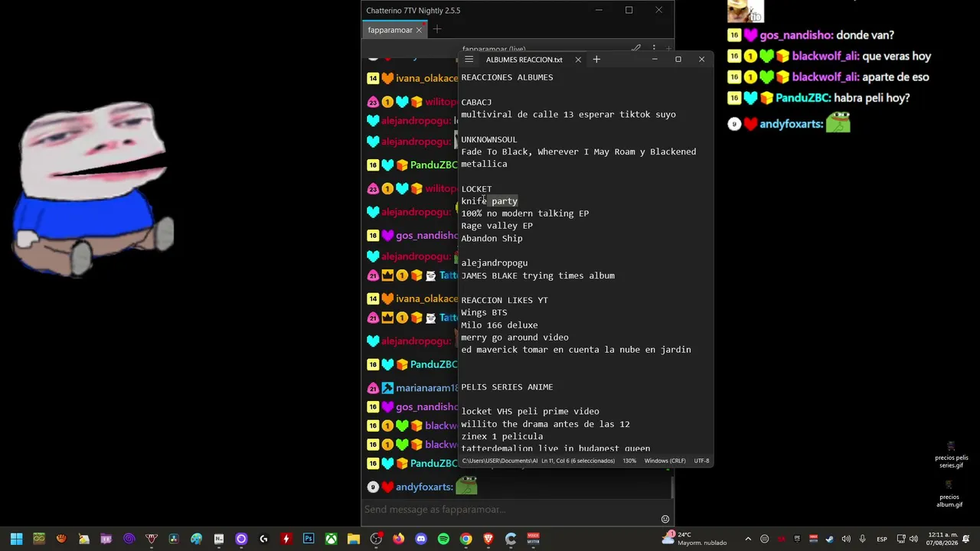Click PanduZBC in the right chat overlay
The height and width of the screenshot is (551, 980).
click(803, 98)
